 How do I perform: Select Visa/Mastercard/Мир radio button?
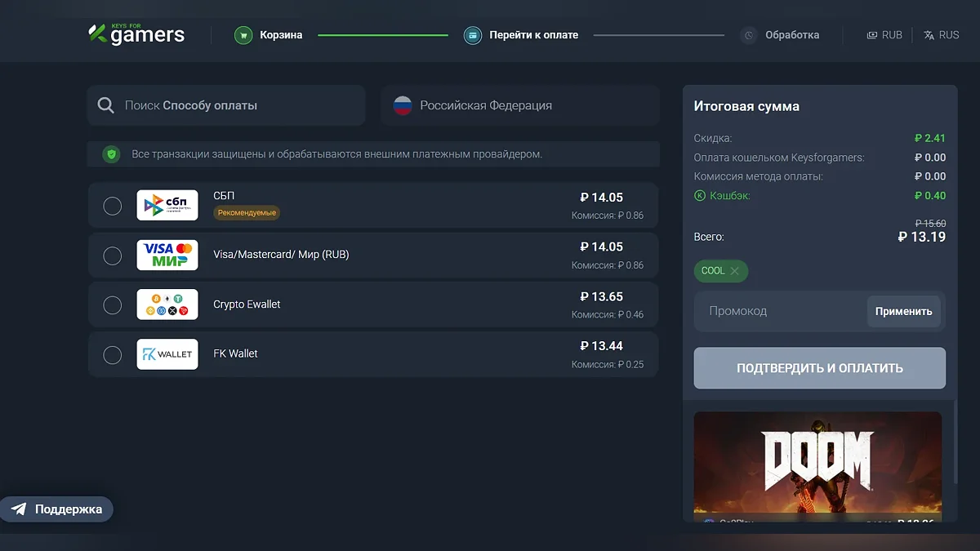click(113, 256)
